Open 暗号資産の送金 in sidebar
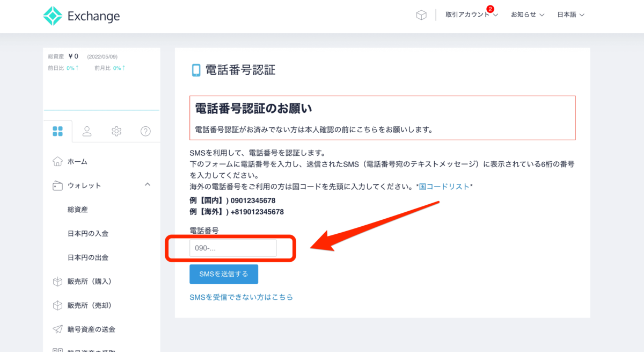Image resolution: width=644 pixels, height=352 pixels. tap(91, 329)
